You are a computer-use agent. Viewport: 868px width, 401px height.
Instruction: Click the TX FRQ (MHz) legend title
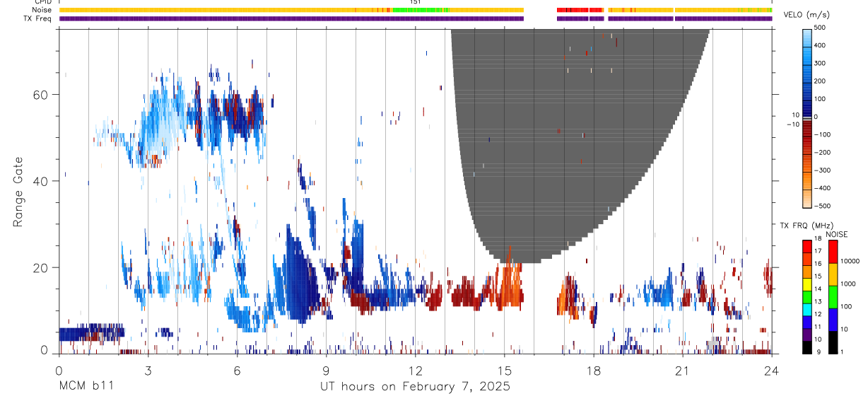[x=807, y=226]
